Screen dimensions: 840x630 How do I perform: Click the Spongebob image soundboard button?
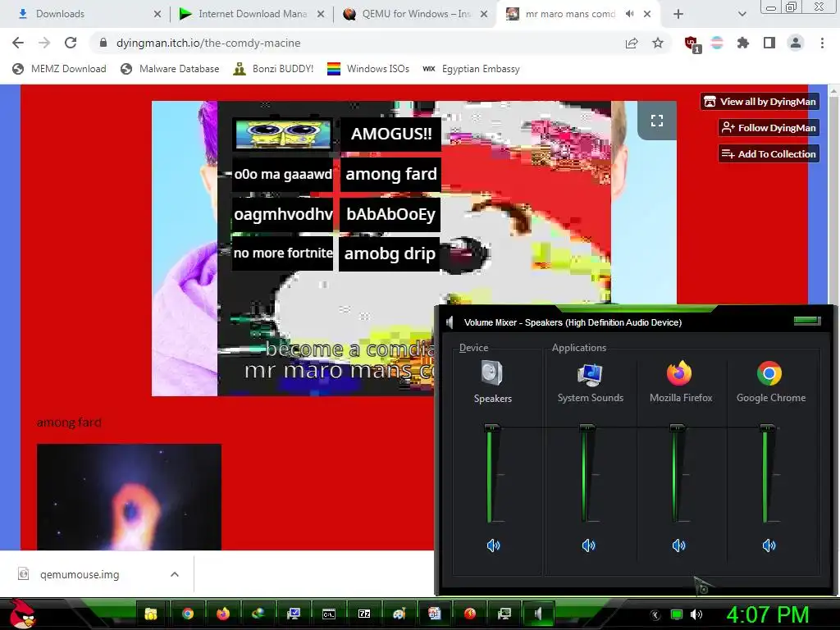[x=283, y=134]
